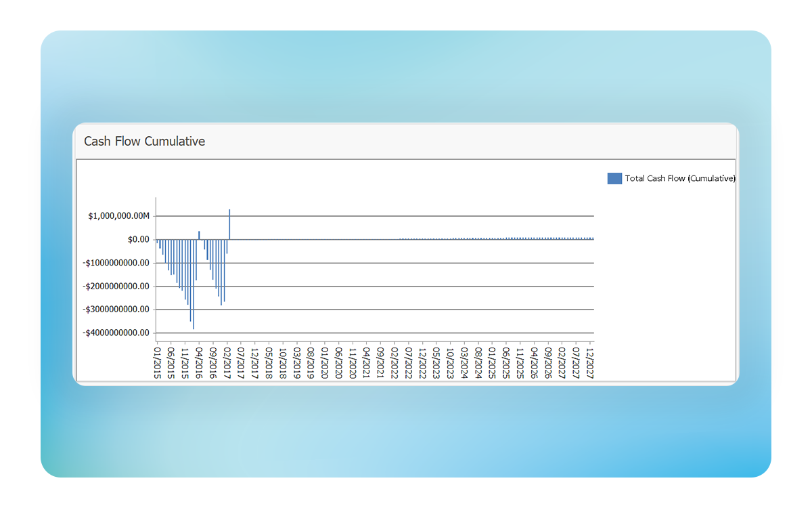Click the blue Total Cash Flow legend swatch
This screenshot has height=508, width=812.
point(614,179)
